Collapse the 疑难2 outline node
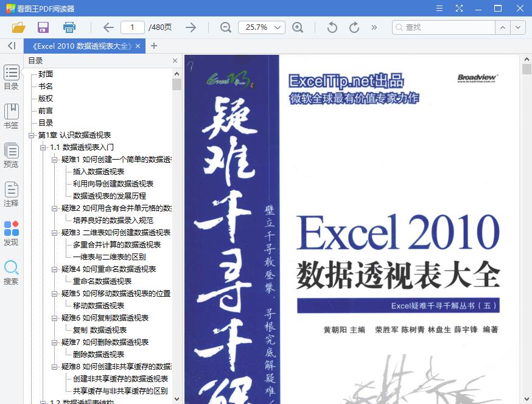The width and height of the screenshot is (532, 404). pos(54,208)
